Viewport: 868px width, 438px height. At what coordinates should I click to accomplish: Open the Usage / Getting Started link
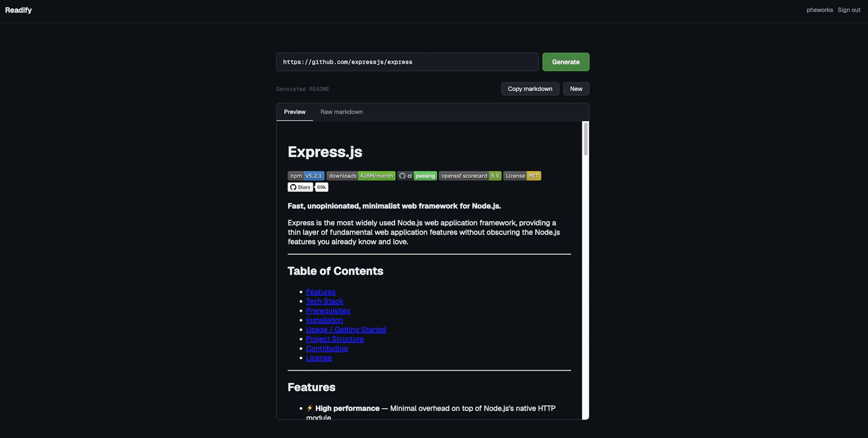click(346, 330)
